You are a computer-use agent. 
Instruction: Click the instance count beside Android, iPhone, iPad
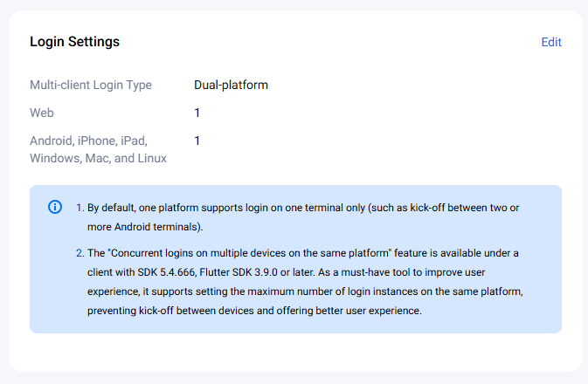tap(197, 141)
